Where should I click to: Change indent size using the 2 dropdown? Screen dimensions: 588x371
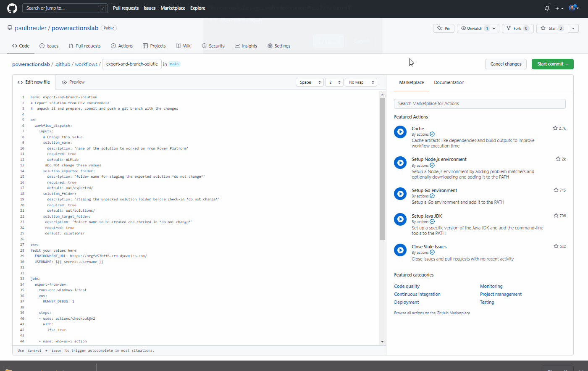point(334,82)
